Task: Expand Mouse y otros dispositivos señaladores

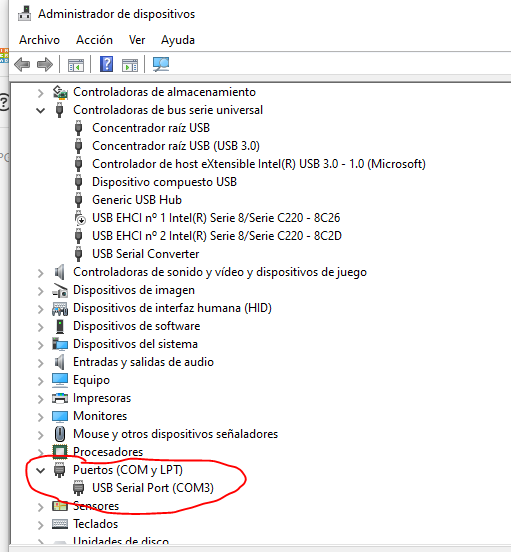Action: point(40,434)
